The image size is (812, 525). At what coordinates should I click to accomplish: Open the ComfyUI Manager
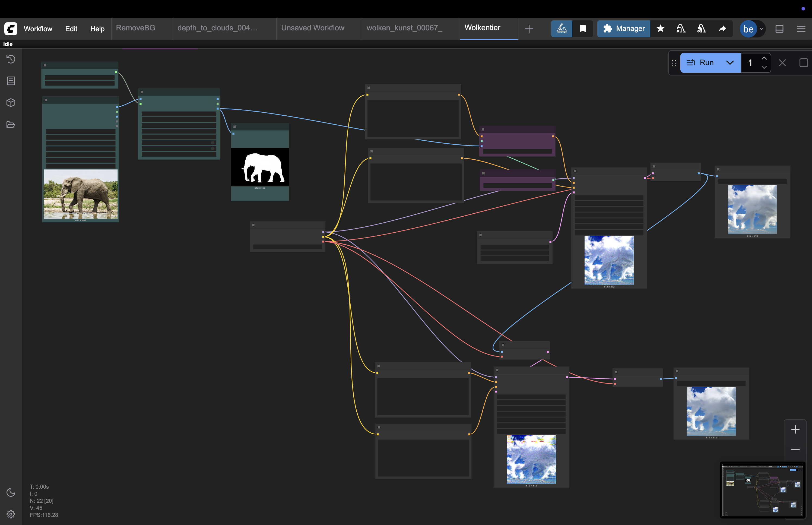623,29
